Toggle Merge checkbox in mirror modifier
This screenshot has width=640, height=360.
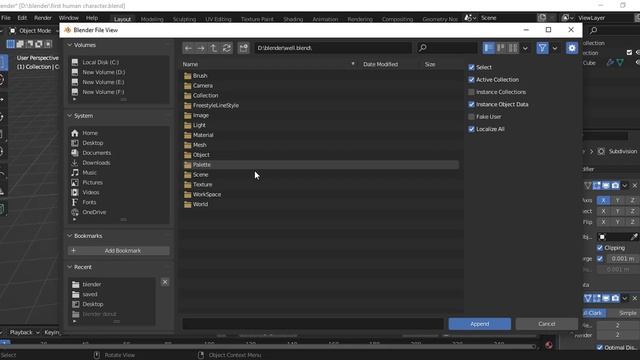pos(600,259)
